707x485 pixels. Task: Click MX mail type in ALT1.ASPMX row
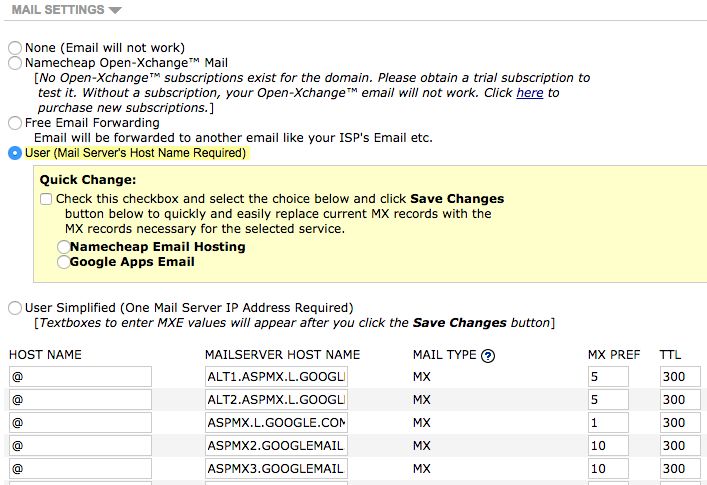click(x=422, y=377)
